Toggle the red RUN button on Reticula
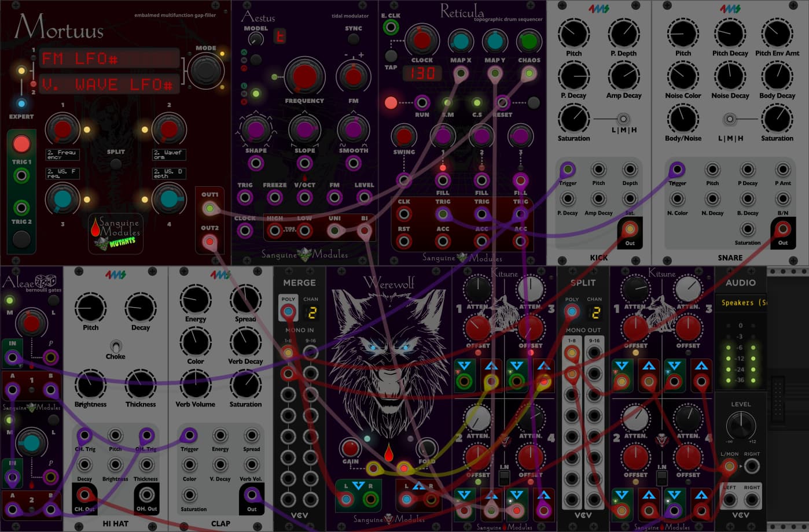Screen dimensions: 809x532 [x=391, y=103]
